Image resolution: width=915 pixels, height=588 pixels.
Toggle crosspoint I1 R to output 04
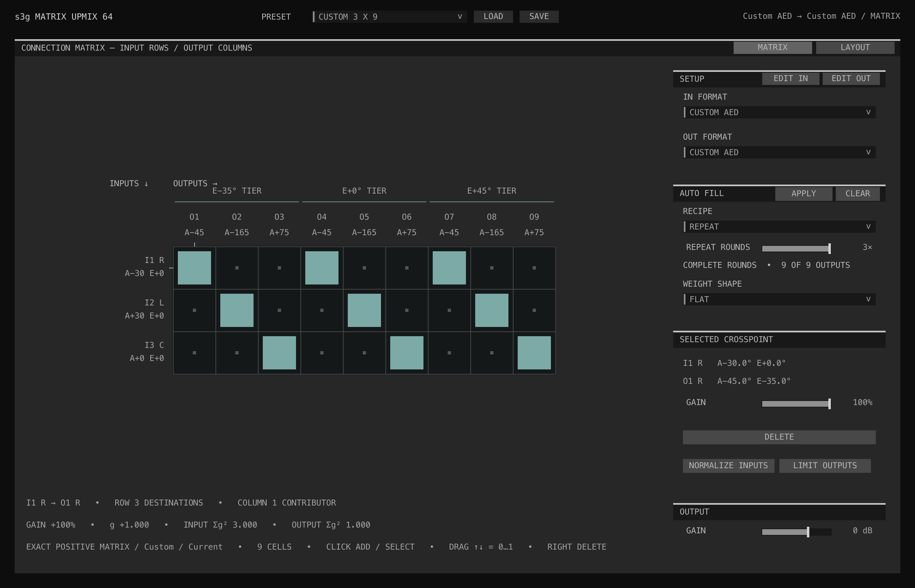pyautogui.click(x=322, y=268)
